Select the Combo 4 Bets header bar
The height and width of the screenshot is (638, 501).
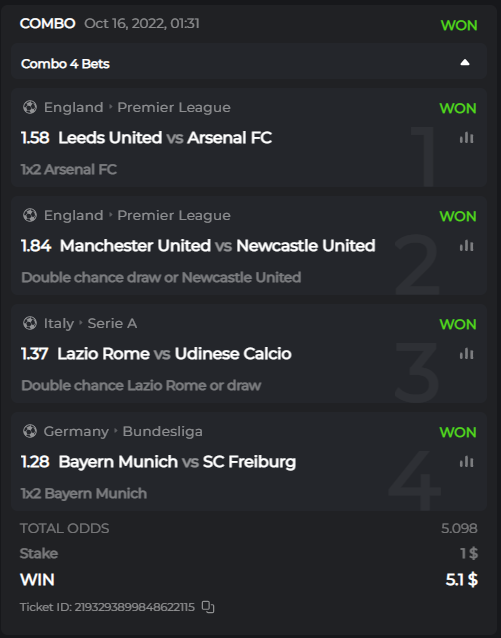pyautogui.click(x=249, y=63)
